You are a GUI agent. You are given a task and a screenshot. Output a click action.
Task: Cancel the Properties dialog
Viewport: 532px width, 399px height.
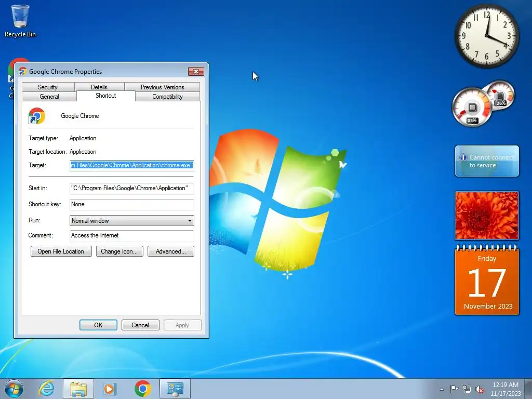[140, 325]
